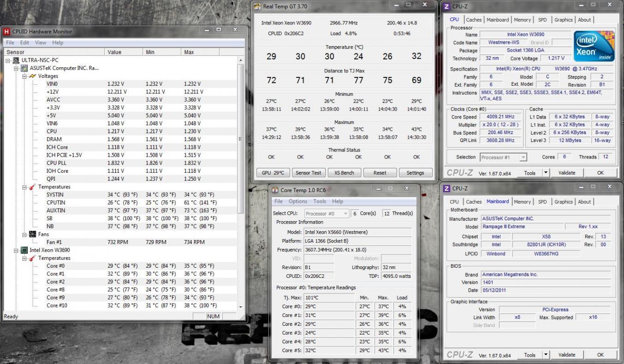The height and width of the screenshot is (364, 624).
Task: Click the Xeon W3690 Temperatures thermometer icon
Action: point(32,258)
